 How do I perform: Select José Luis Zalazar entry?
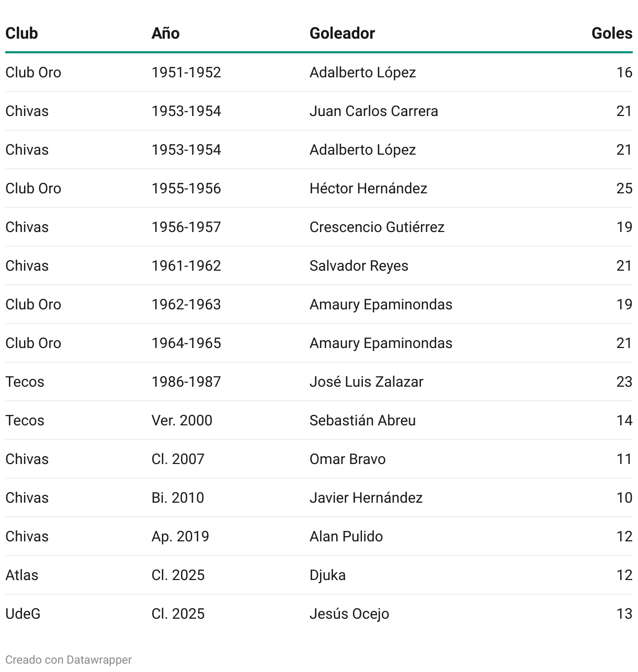367,381
